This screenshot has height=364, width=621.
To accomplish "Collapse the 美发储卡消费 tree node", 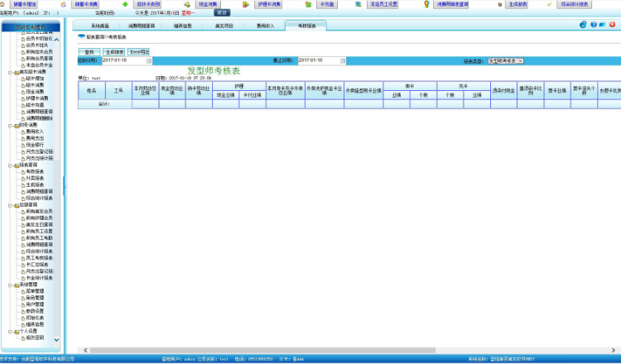I will coord(10,73).
